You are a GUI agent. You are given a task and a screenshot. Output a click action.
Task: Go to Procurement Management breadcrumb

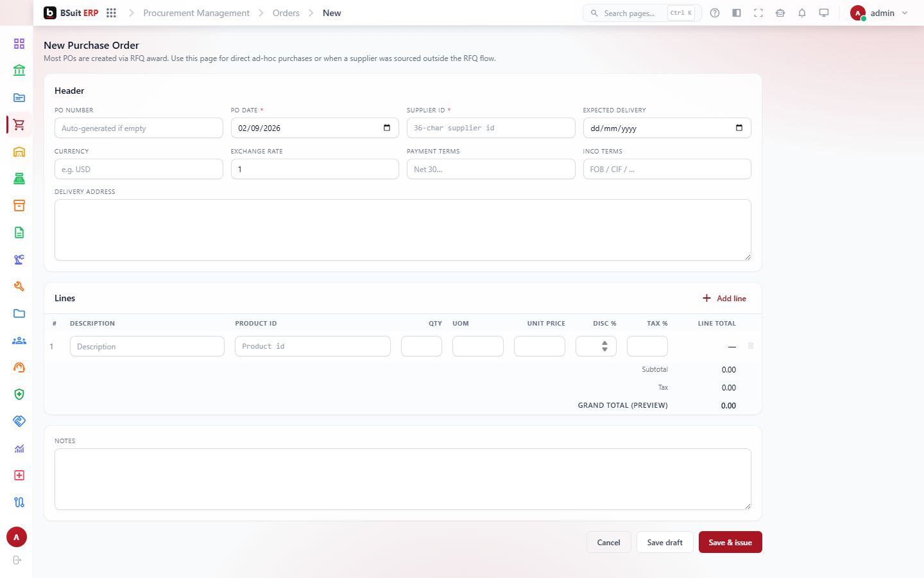[196, 13]
